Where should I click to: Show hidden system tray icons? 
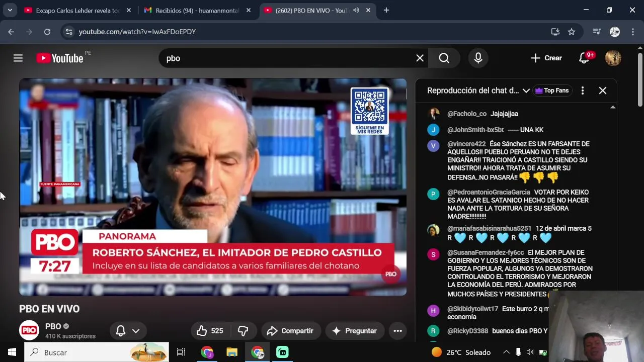click(506, 352)
